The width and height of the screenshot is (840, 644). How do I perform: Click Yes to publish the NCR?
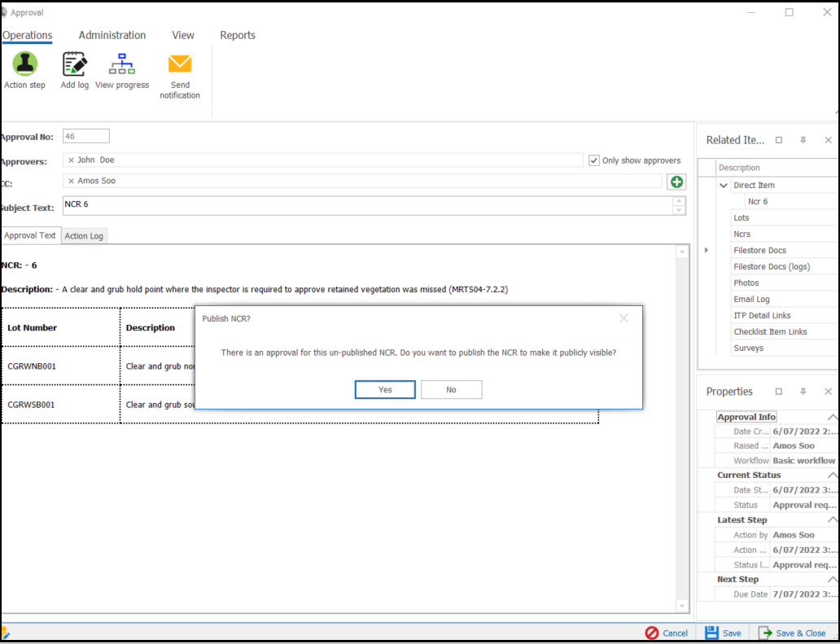coord(385,390)
